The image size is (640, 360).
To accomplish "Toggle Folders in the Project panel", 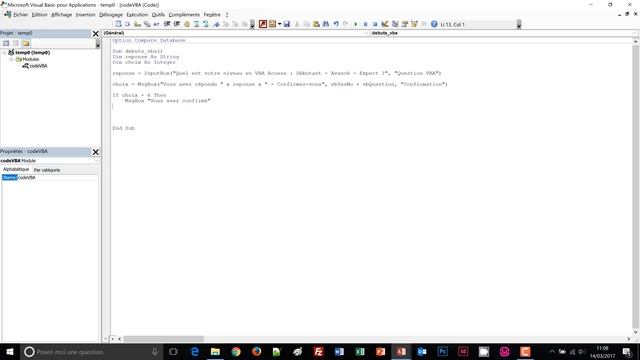I will [26, 43].
